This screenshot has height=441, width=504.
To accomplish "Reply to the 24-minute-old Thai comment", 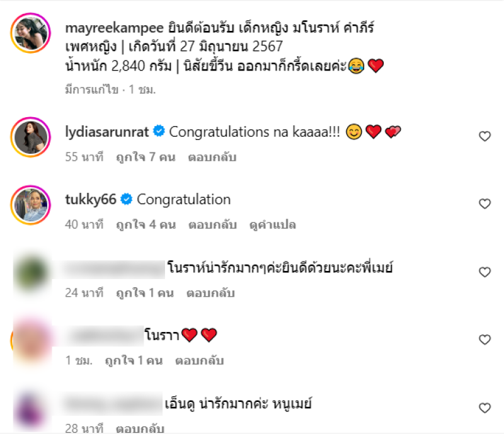I will click(x=210, y=293).
